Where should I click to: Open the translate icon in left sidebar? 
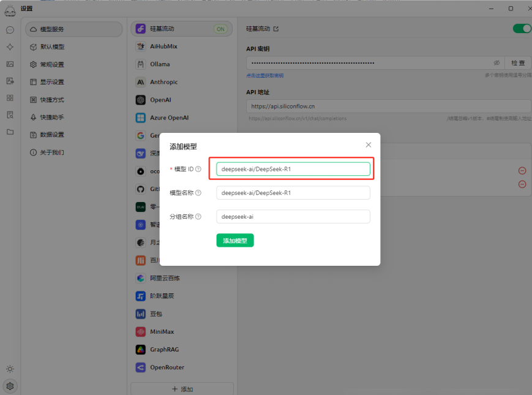click(x=10, y=81)
